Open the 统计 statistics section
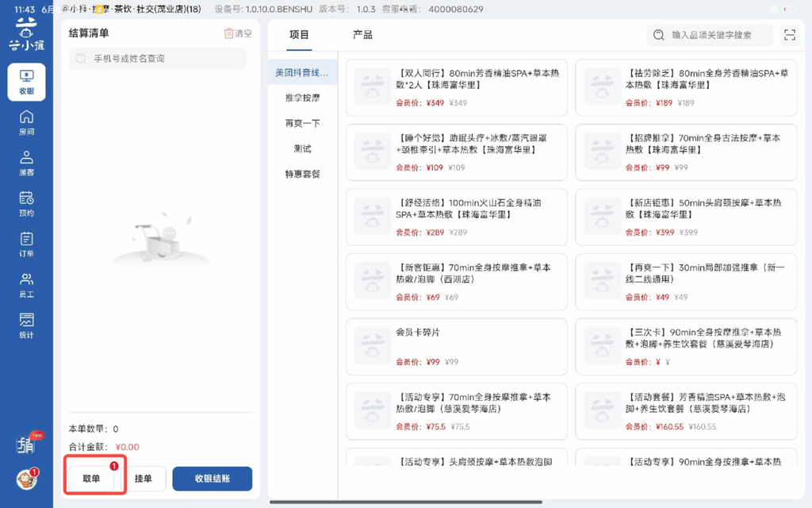The width and height of the screenshot is (812, 508). [26, 326]
